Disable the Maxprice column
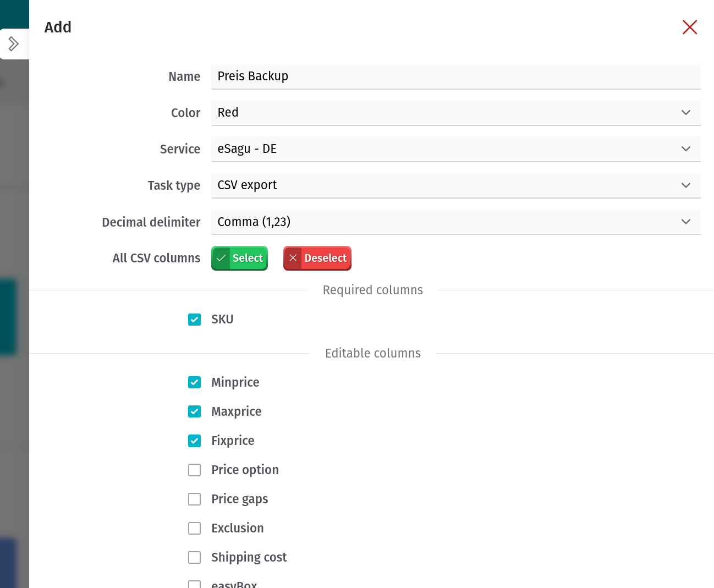Viewport: 714px width, 588px height. (x=194, y=411)
